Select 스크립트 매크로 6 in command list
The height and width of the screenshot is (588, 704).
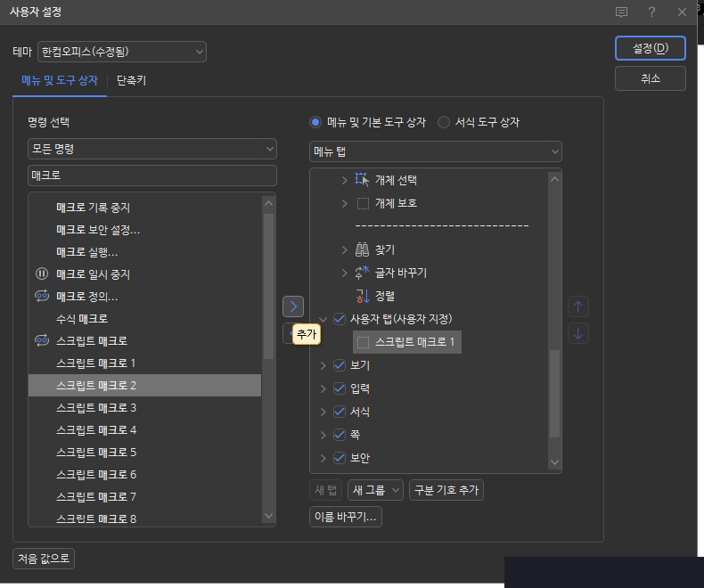144,475
